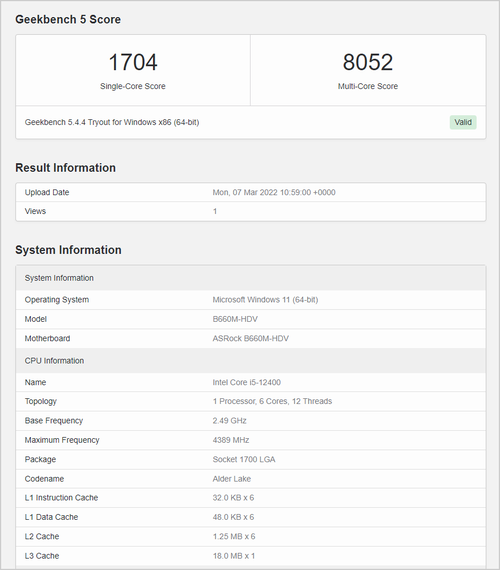Screen dimensions: 500x570
Task: Click the CPU name Intel Core i5-12400
Action: coord(247,382)
